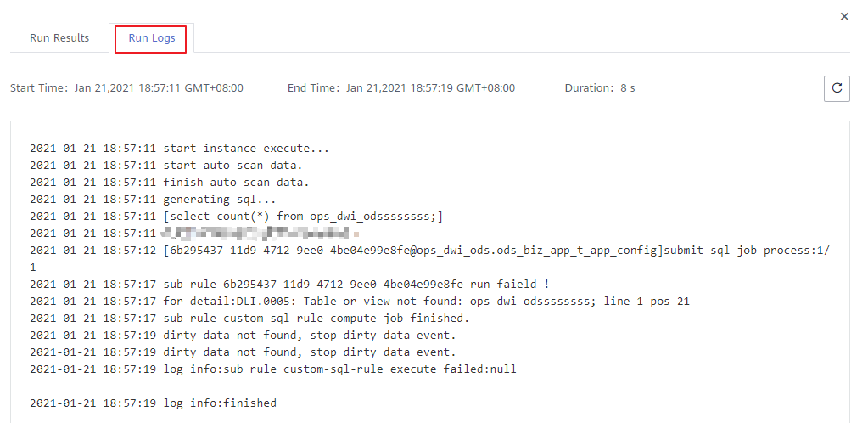Click the 'compute job finished.' log line
Screen dimensions: 868x423
(x=249, y=319)
